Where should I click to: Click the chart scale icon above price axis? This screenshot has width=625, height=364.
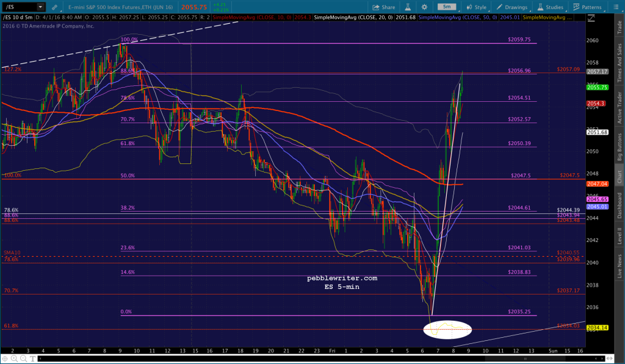[591, 18]
